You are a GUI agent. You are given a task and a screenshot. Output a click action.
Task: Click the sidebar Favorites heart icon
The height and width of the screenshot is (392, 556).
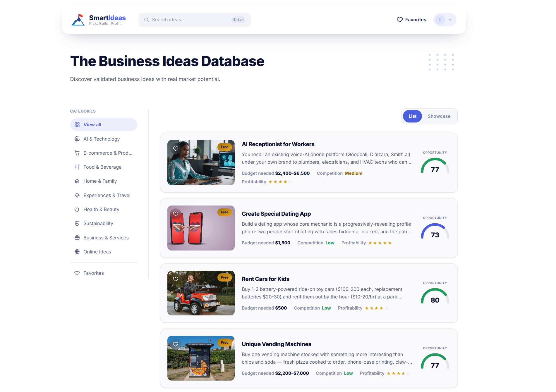[77, 273]
